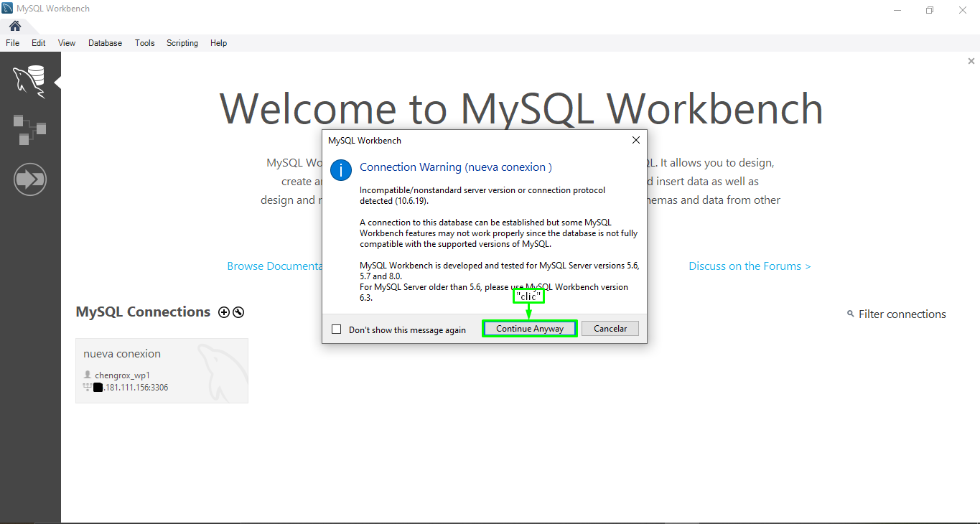Open the Database menu

105,43
